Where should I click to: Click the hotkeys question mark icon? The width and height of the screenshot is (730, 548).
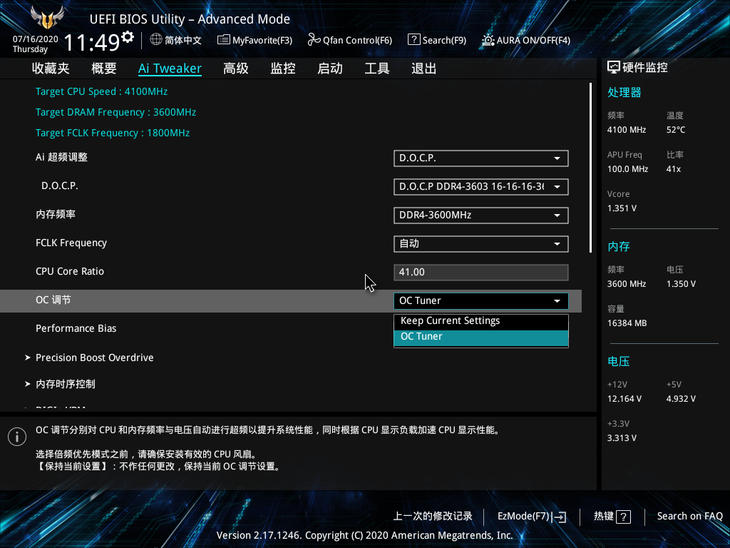623,516
